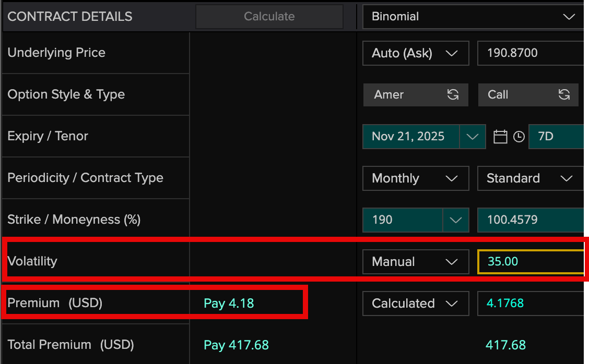The height and width of the screenshot is (364, 589).
Task: Open the Calculated premium dropdown
Action: pos(415,304)
